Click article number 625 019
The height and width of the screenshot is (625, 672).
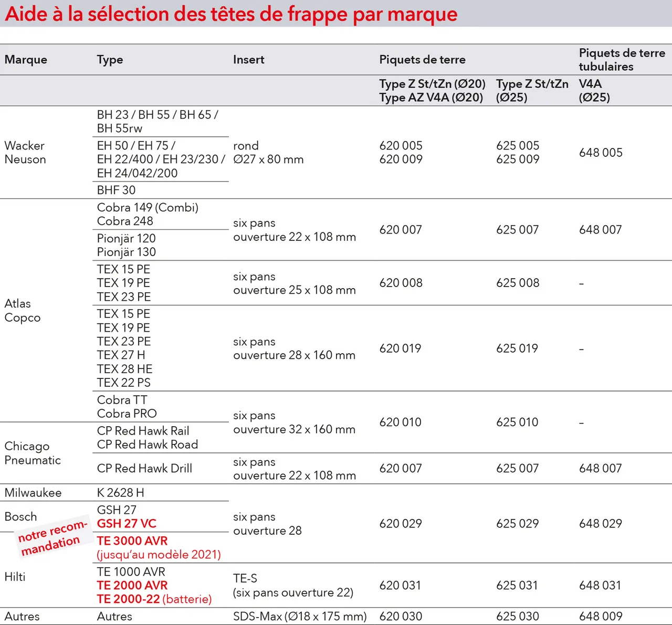pyautogui.click(x=517, y=348)
